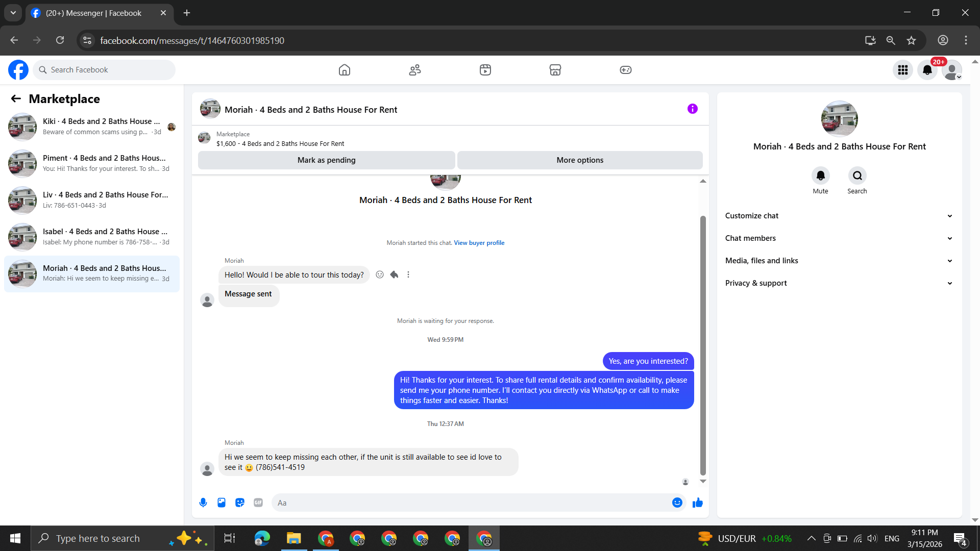Click the Moriah chat title in header
Screen dimensions: 980x551
310,110
